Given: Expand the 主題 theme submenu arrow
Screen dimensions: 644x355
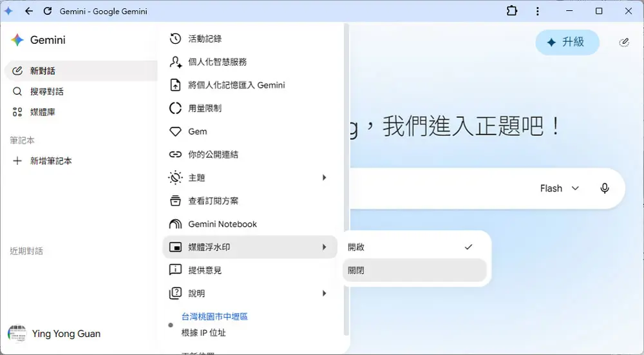Looking at the screenshot, I should click(324, 178).
